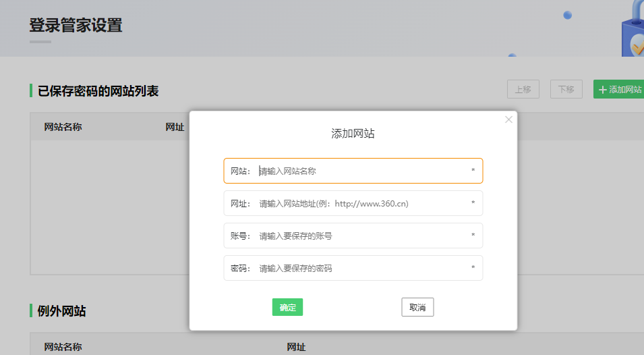Click the 已保存密码的网站列表 heading
The image size is (644, 355).
coord(98,91)
